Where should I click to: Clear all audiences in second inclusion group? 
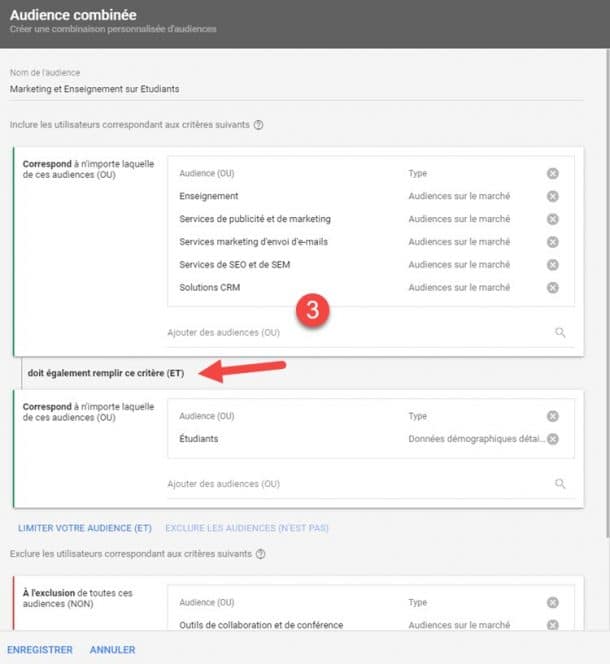click(x=552, y=416)
